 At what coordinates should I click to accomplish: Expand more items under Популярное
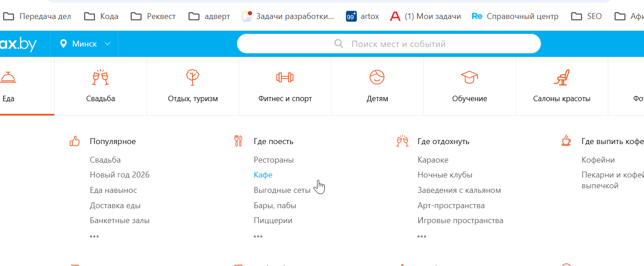(x=94, y=236)
